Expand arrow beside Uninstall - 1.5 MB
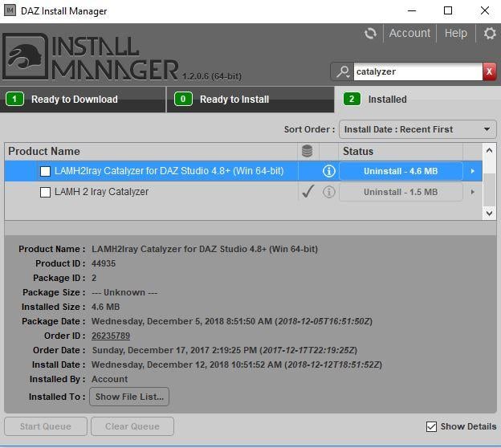Screen dimensions: 501x448 click(472, 192)
